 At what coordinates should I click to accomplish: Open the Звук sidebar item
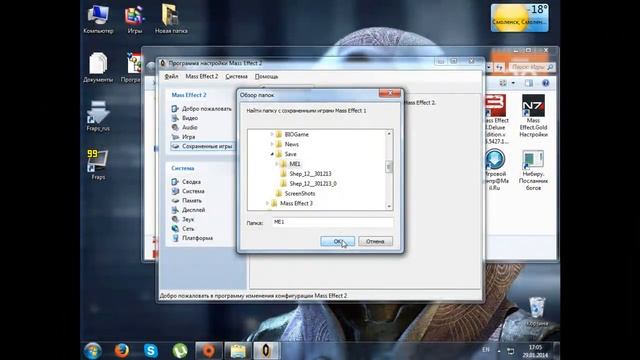click(182, 219)
